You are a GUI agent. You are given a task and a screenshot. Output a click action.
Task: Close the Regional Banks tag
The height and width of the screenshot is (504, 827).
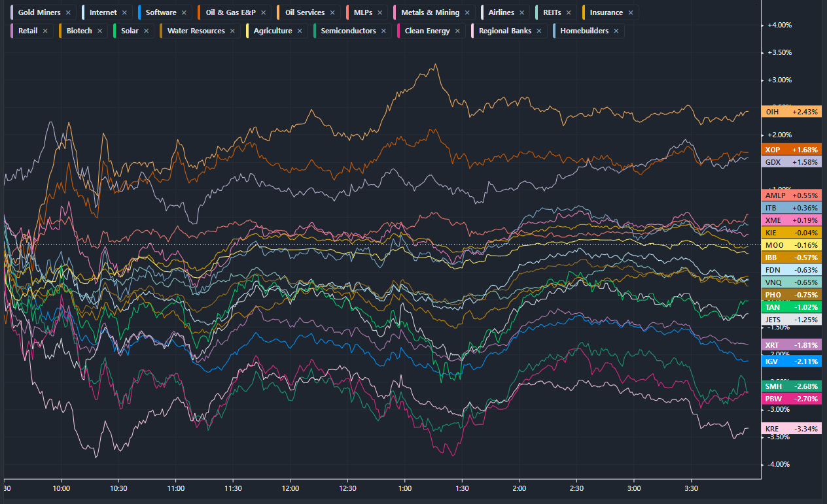pos(540,31)
